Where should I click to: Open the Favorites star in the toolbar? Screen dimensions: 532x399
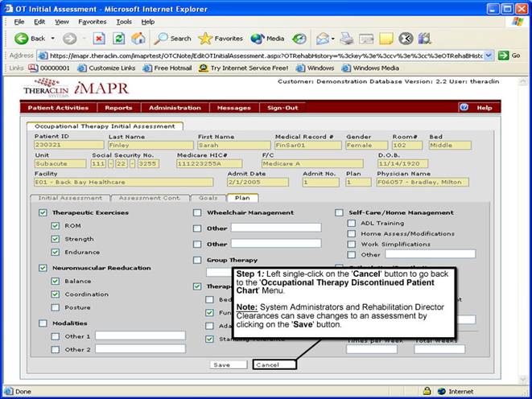pos(221,38)
